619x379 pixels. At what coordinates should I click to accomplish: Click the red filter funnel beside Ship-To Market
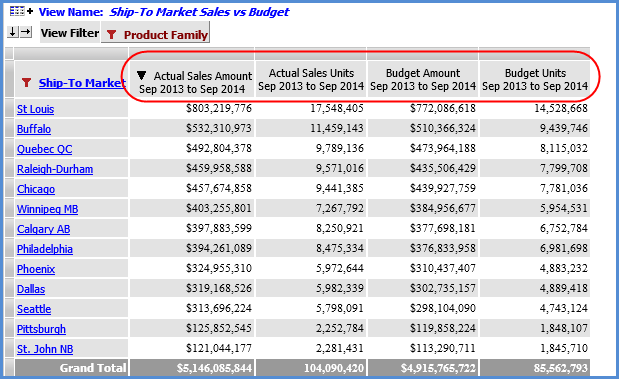[26, 83]
